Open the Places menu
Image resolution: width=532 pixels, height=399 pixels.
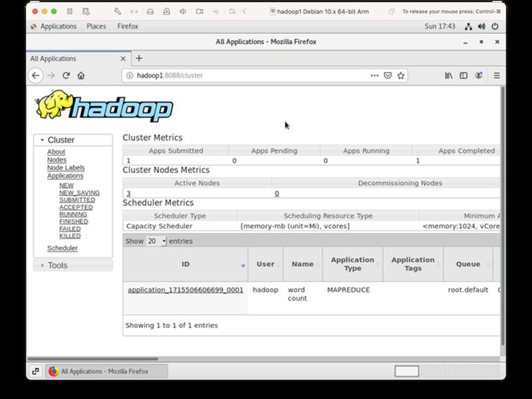click(96, 27)
